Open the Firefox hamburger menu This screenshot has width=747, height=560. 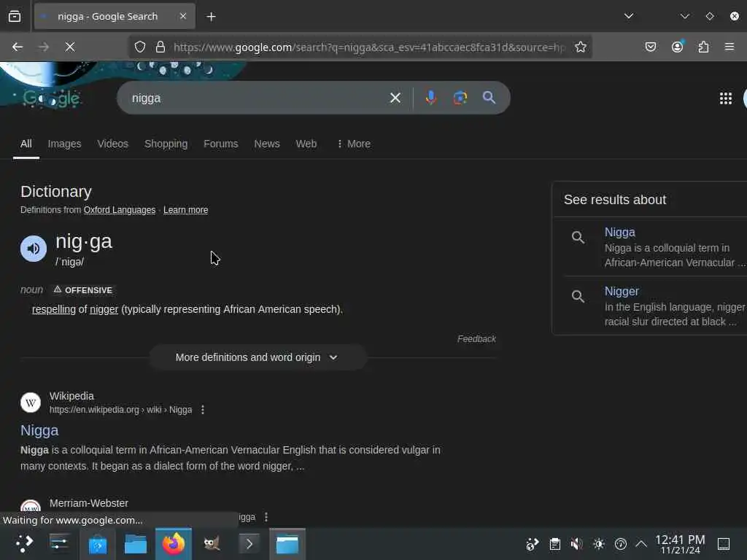pos(729,47)
